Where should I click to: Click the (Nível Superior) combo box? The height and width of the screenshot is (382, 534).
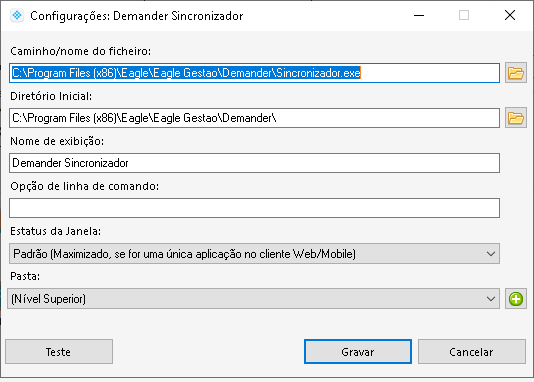pyautogui.click(x=253, y=299)
